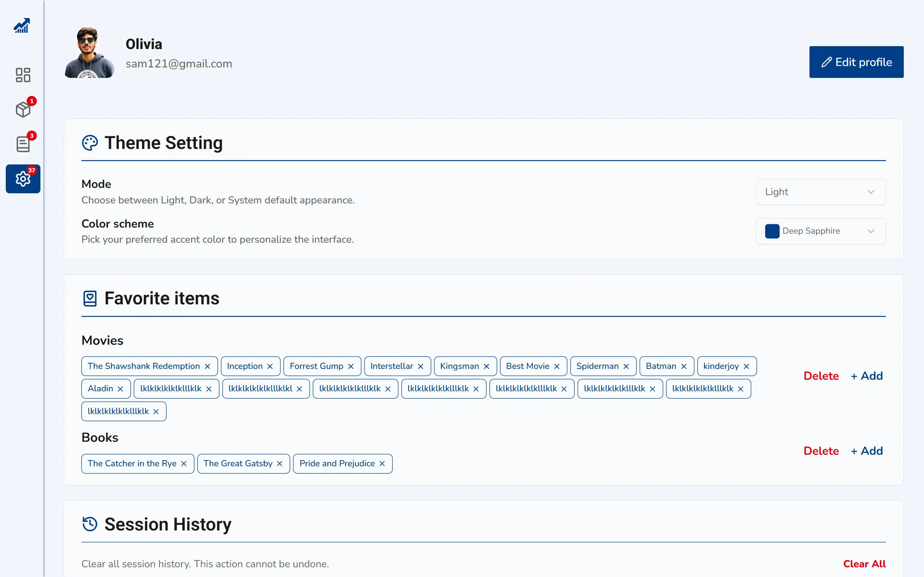This screenshot has height=577, width=924.
Task: Click + Add for the Movies section
Action: click(x=867, y=376)
